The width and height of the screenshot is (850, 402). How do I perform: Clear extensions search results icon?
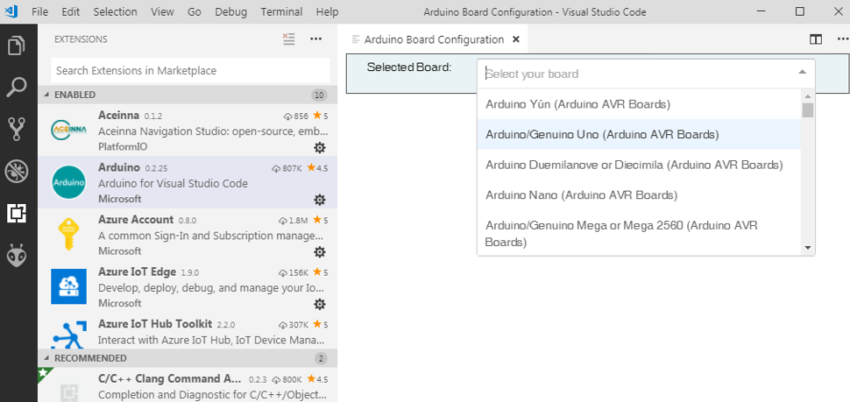(289, 39)
